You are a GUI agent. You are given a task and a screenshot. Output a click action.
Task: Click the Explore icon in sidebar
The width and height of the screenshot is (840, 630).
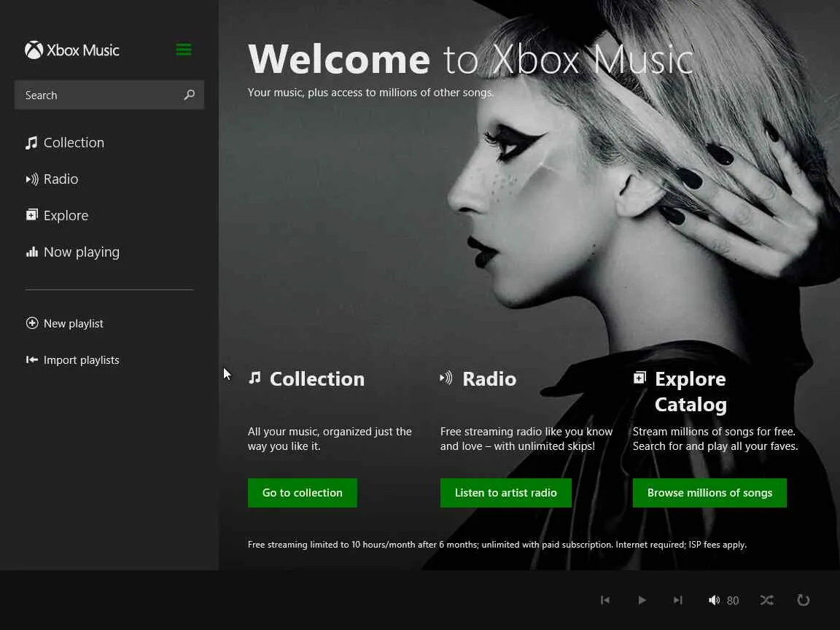point(32,215)
